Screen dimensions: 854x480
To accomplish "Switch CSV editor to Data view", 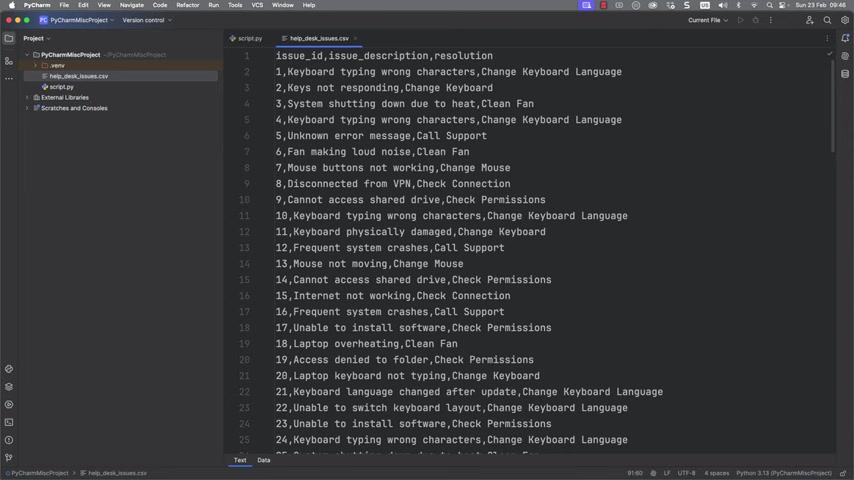I will pos(263,460).
